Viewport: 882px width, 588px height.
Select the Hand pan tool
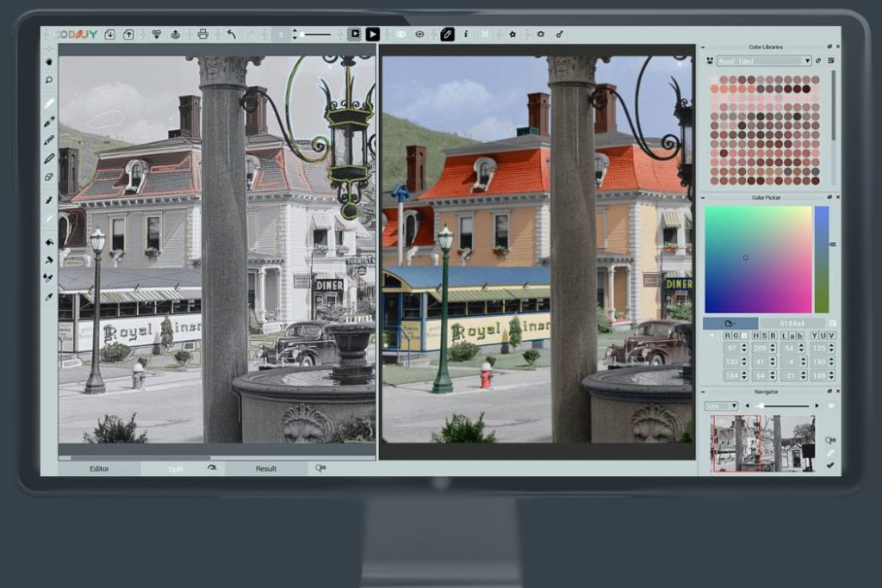[x=49, y=61]
